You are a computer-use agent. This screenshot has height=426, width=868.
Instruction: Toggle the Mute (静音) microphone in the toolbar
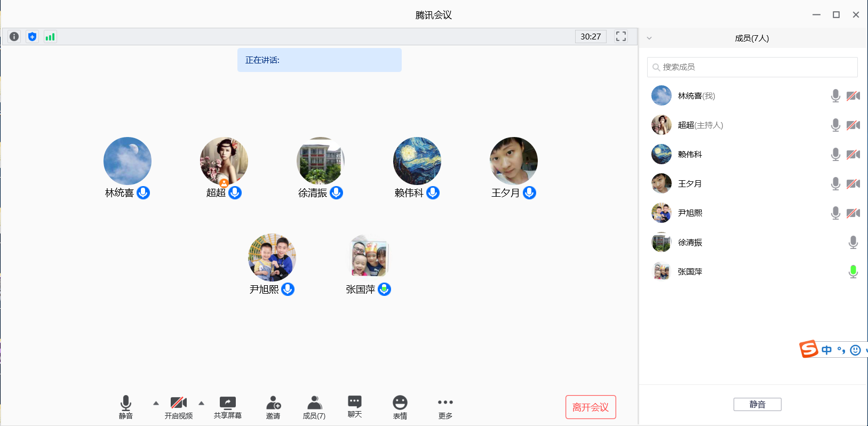126,407
